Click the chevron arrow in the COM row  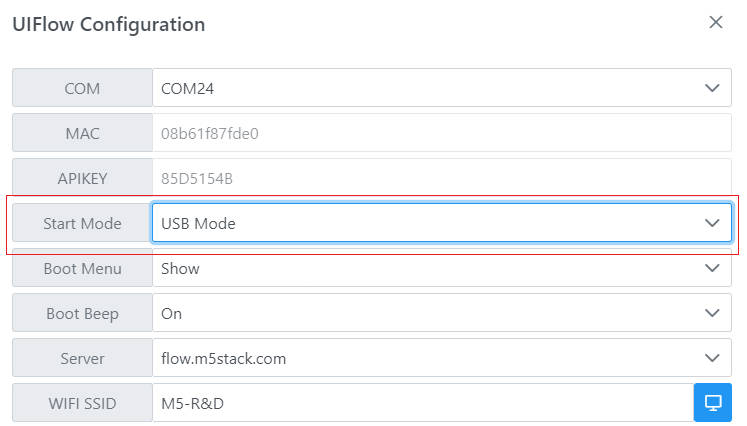pos(712,88)
